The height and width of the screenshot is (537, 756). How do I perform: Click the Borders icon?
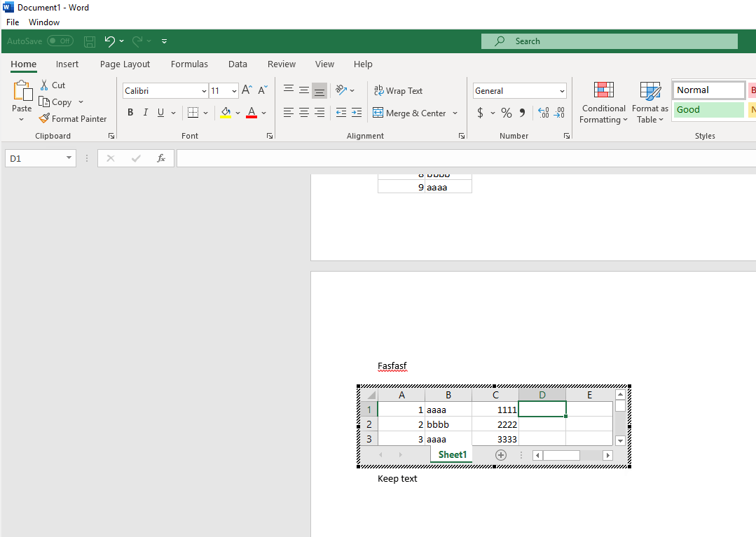(x=193, y=113)
